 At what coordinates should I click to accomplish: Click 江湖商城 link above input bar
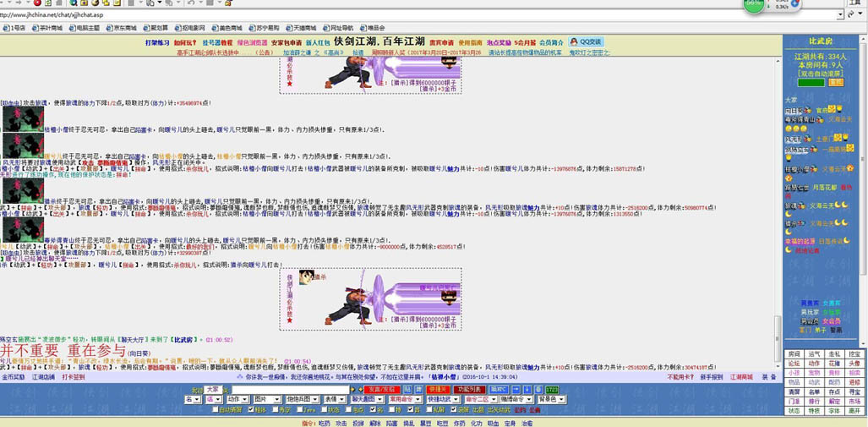click(740, 377)
